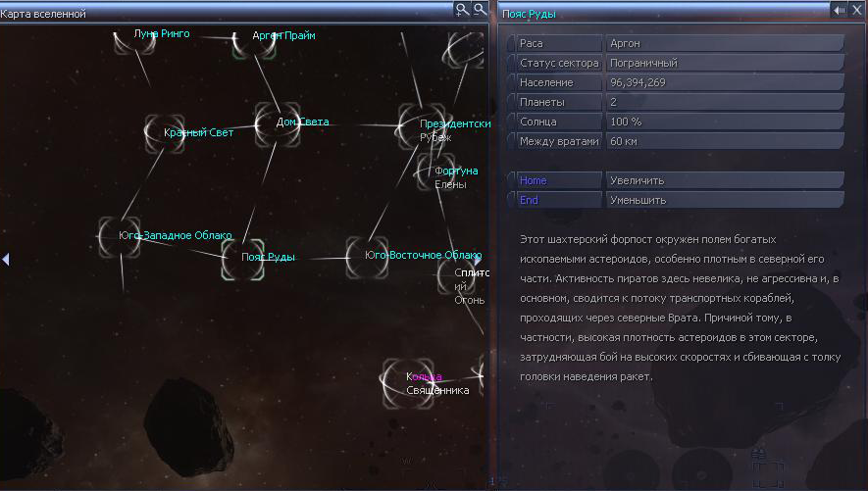This screenshot has width=868, height=491.
Task: Select the Аргон Прайм sector node
Action: (254, 44)
